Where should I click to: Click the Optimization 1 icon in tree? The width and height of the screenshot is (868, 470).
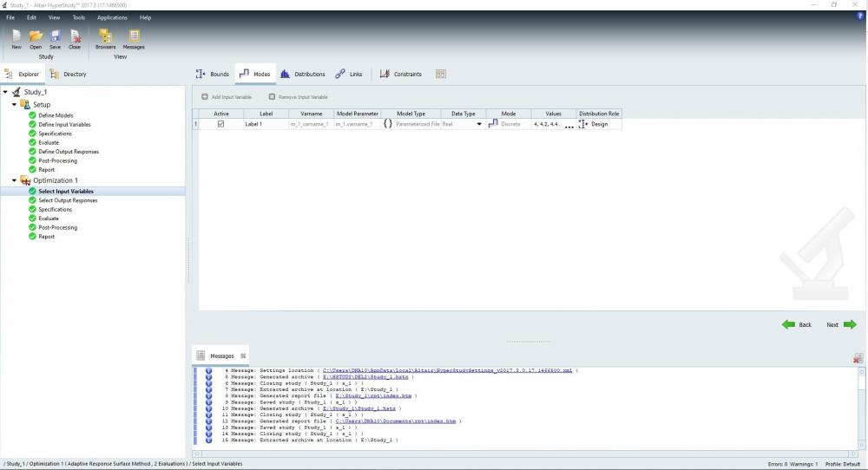click(x=25, y=180)
